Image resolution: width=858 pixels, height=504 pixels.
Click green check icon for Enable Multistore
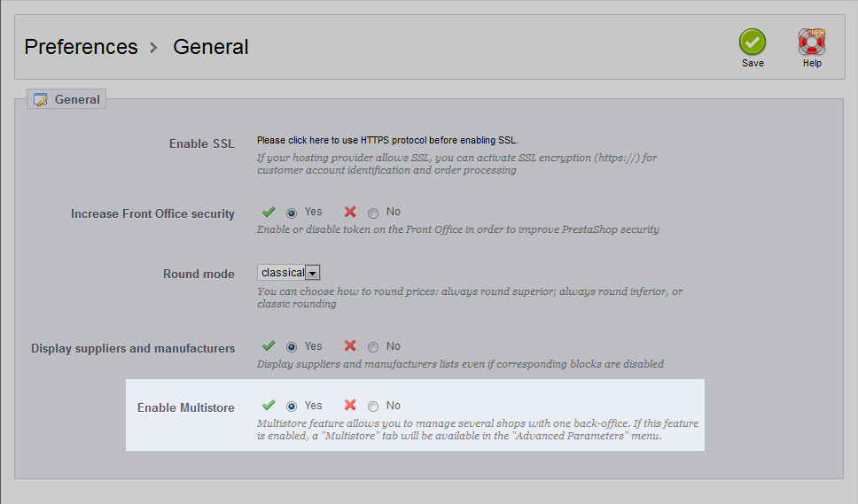268,405
